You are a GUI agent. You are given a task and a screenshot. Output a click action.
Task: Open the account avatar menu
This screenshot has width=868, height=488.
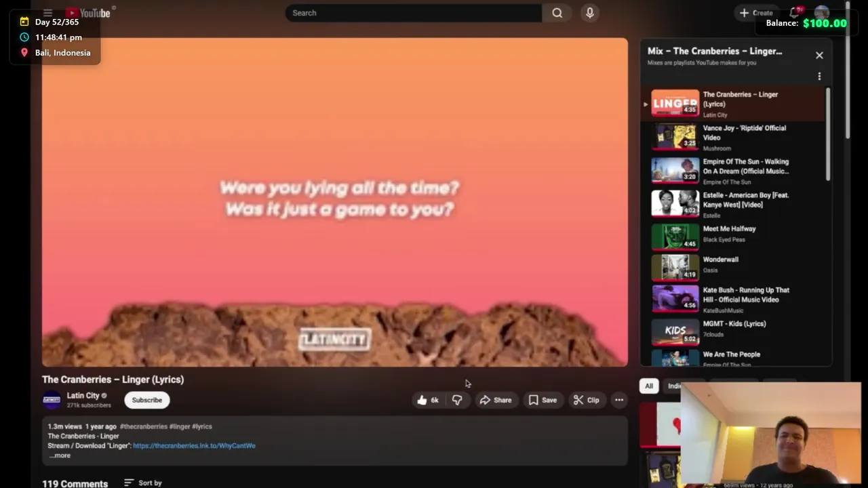821,13
